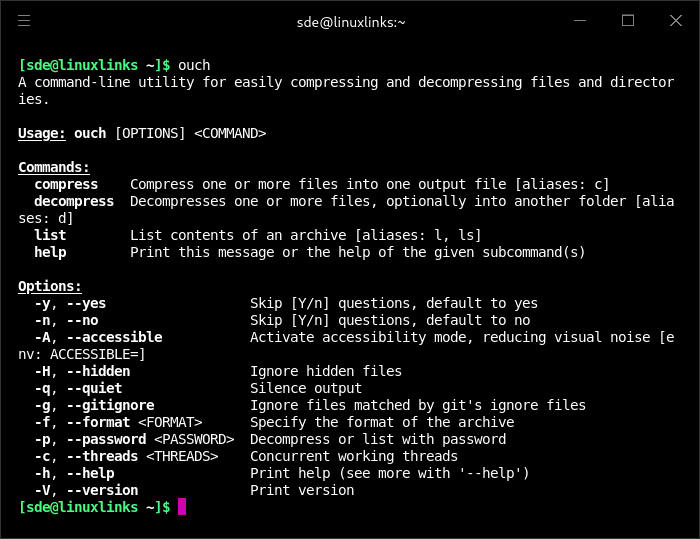Click the '-c, --threads' option text
This screenshot has width=700, height=539.
[x=86, y=456]
